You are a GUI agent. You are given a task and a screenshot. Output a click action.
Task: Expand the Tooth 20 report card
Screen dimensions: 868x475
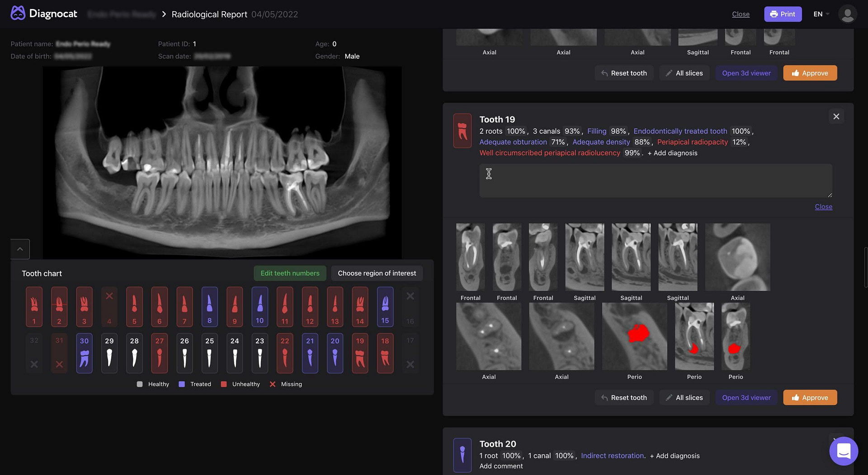tap(836, 439)
